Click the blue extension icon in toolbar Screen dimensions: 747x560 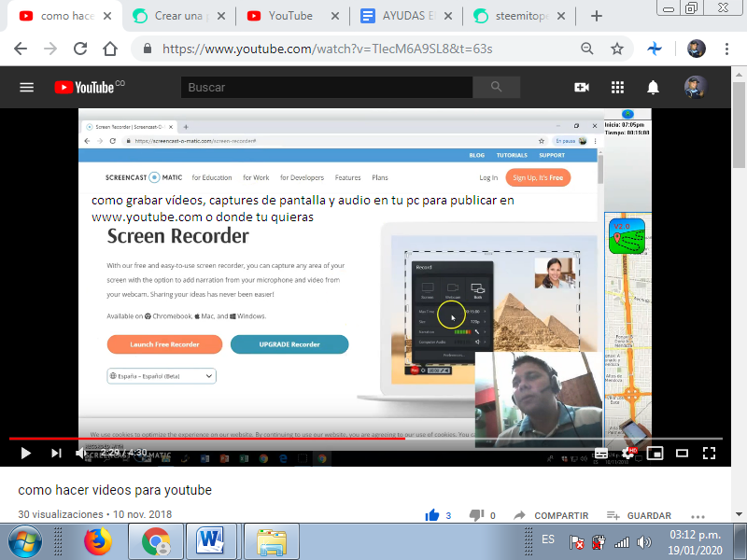click(x=655, y=49)
